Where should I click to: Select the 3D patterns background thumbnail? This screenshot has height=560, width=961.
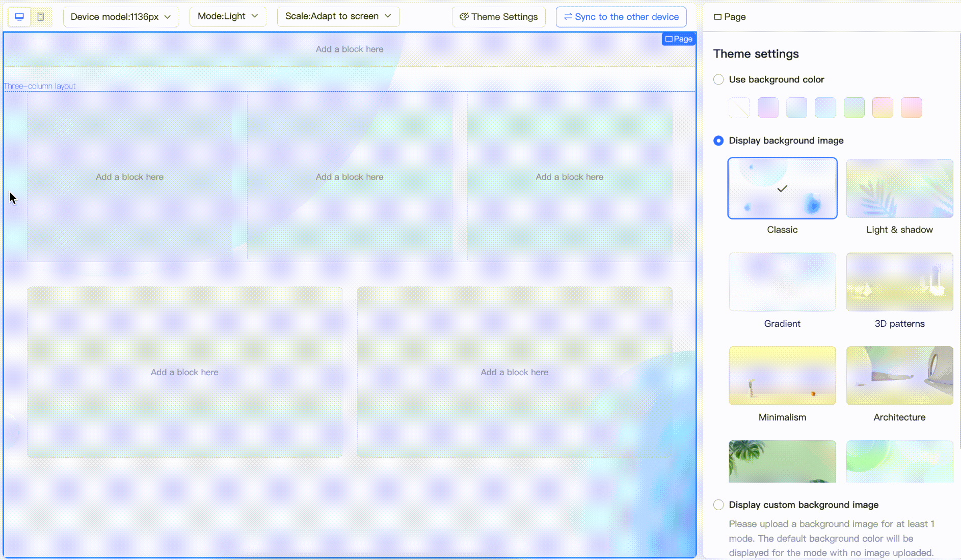click(899, 282)
